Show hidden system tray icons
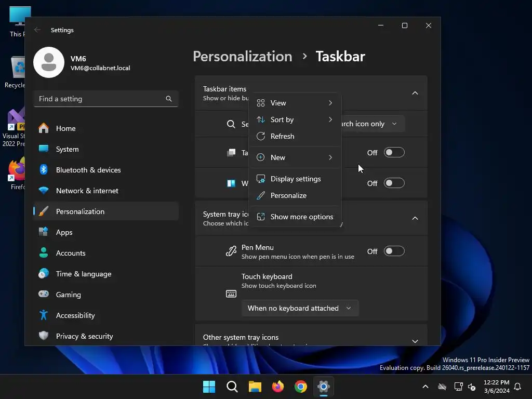The image size is (532, 399). pos(425,387)
